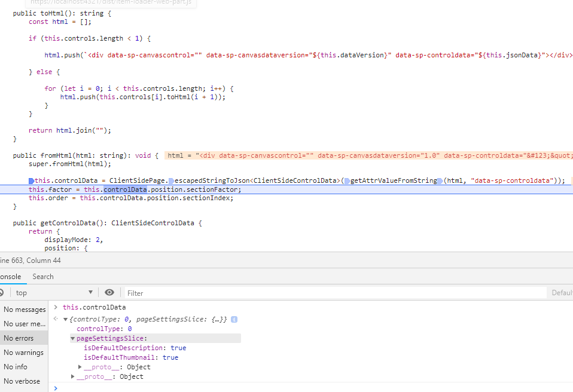Focus the console Filter input field
Viewport: 573px width, 392px height.
point(336,293)
